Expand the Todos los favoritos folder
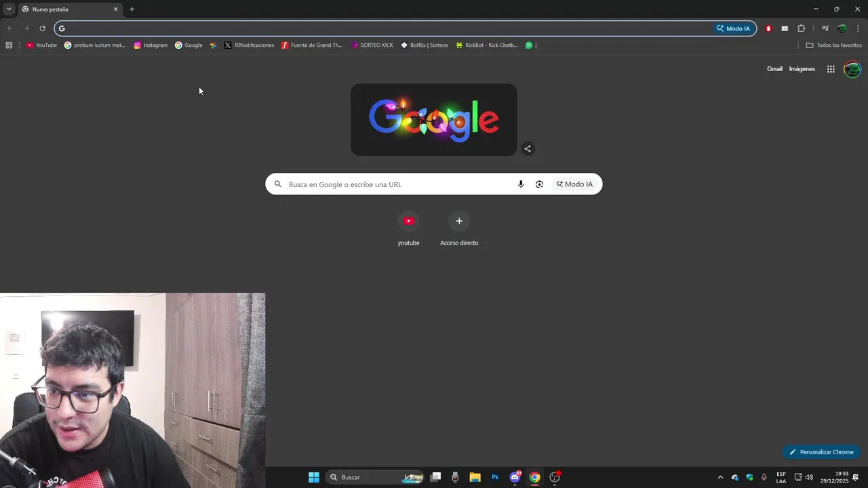The height and width of the screenshot is (488, 868). pos(833,45)
